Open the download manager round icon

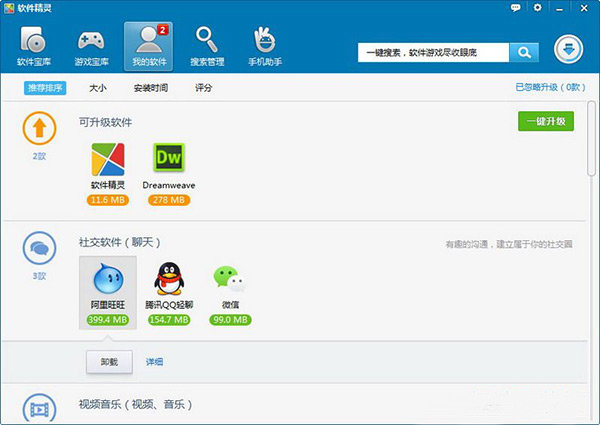tap(571, 51)
